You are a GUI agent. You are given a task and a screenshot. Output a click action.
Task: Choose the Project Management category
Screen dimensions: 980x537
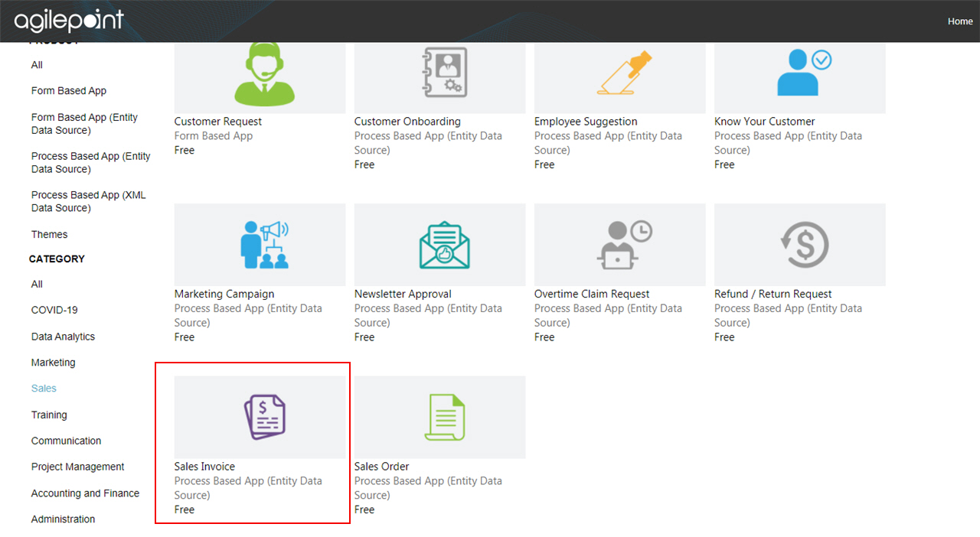[x=77, y=467]
